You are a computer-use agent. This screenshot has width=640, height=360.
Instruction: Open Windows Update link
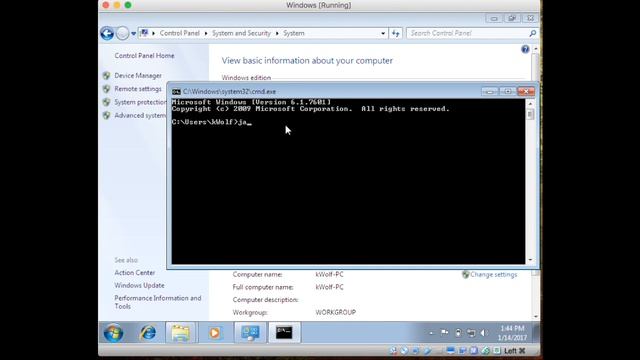[139, 285]
